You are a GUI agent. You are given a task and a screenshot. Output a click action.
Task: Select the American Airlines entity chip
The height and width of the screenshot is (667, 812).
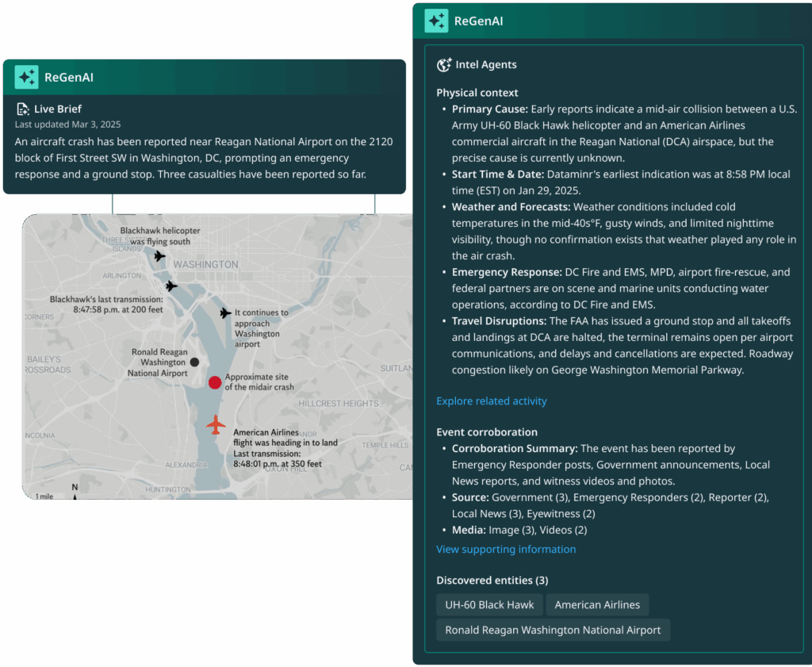(x=597, y=604)
